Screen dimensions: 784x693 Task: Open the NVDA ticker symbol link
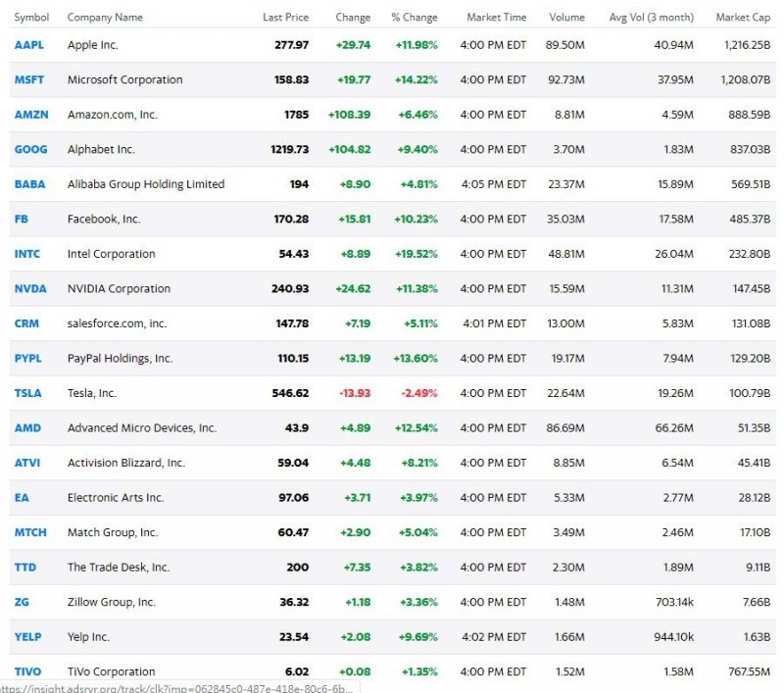pos(30,288)
